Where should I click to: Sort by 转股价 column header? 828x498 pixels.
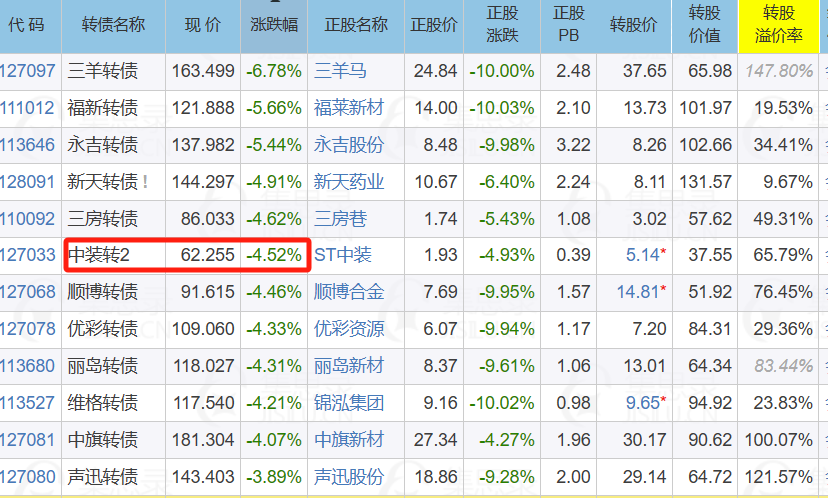click(x=634, y=25)
